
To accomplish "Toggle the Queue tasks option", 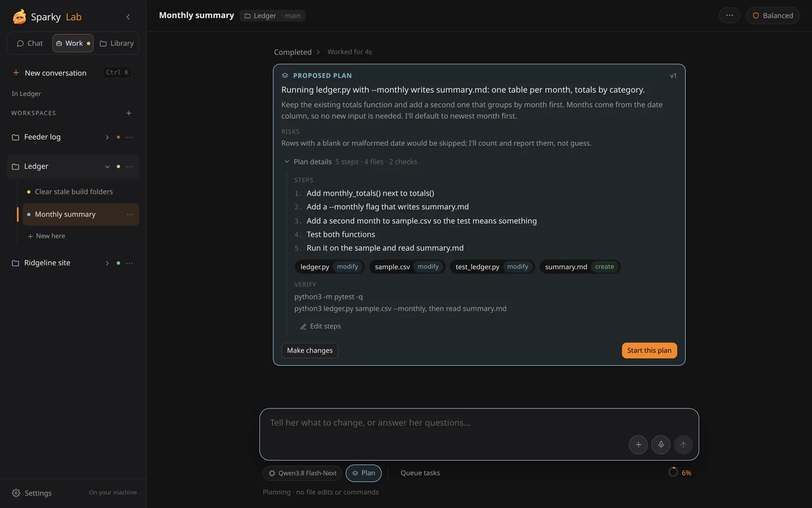I will pos(420,473).
